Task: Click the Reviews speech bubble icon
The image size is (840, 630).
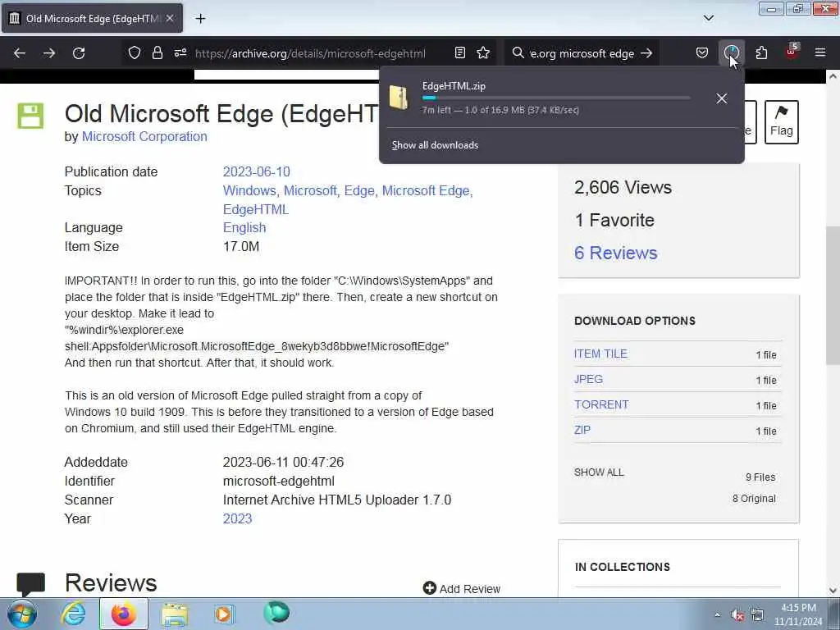Action: pyautogui.click(x=30, y=584)
